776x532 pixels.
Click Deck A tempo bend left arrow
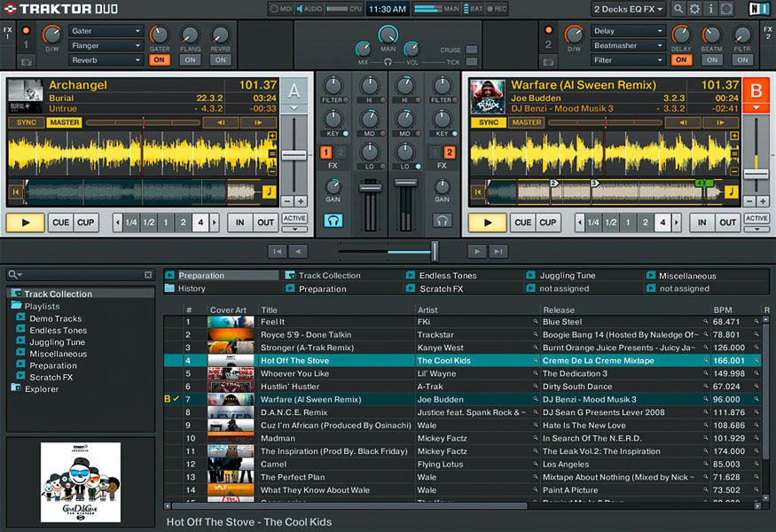click(221, 122)
